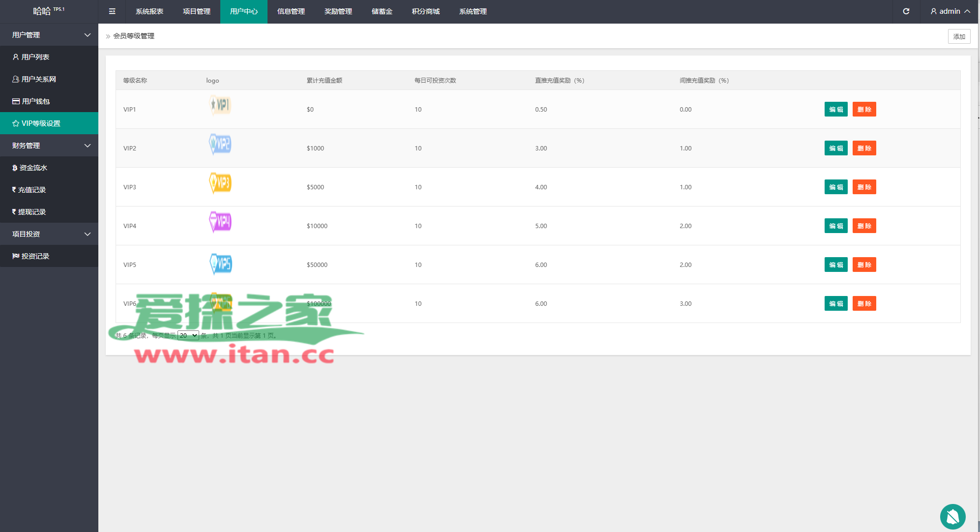Open the 用户列表 sidebar item
The height and width of the screenshot is (532, 980).
click(35, 57)
